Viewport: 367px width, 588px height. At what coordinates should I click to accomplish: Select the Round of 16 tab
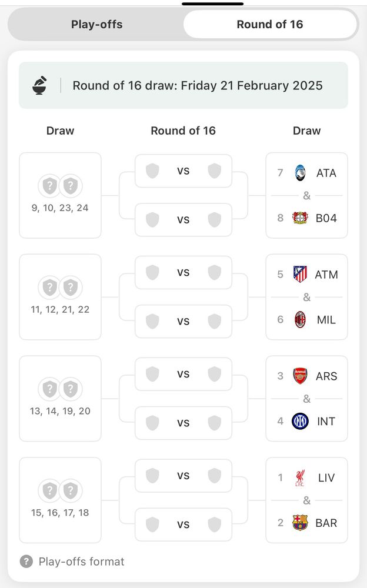pos(270,24)
